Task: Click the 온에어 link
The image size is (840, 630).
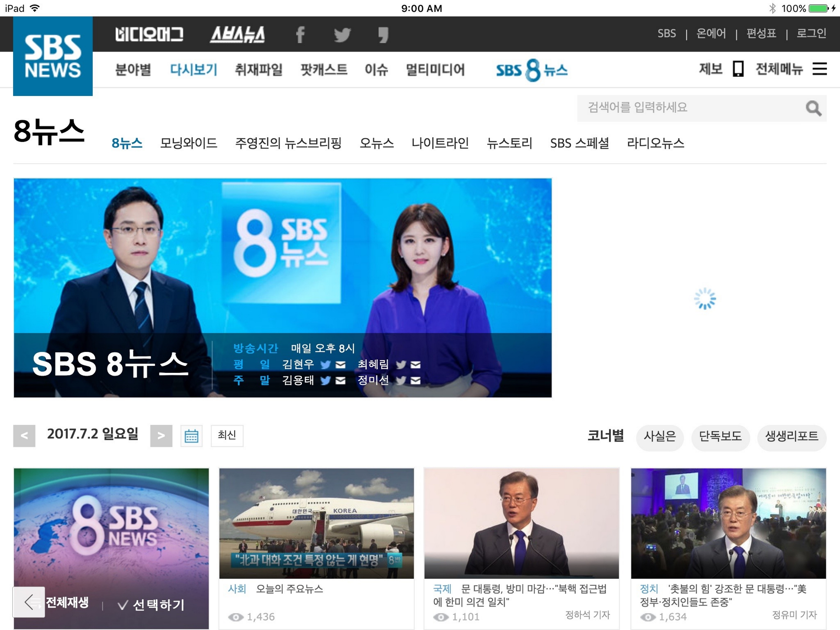Action: 711,34
